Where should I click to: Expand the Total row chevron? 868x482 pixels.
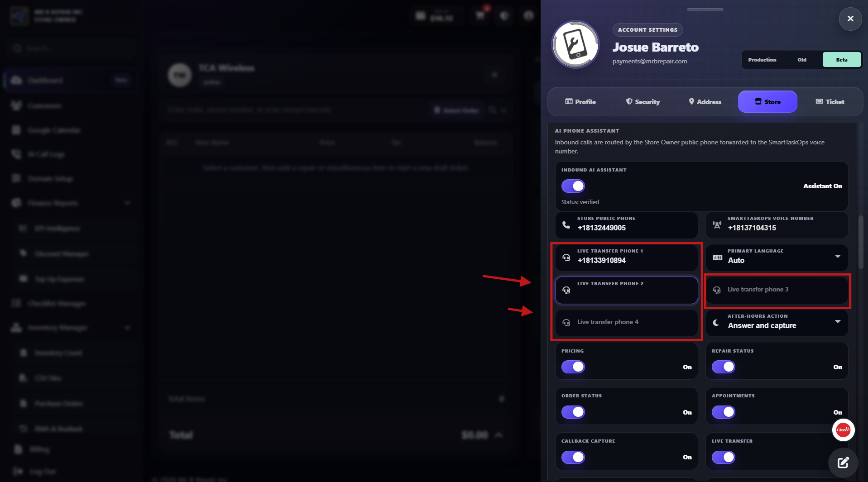[x=499, y=435]
